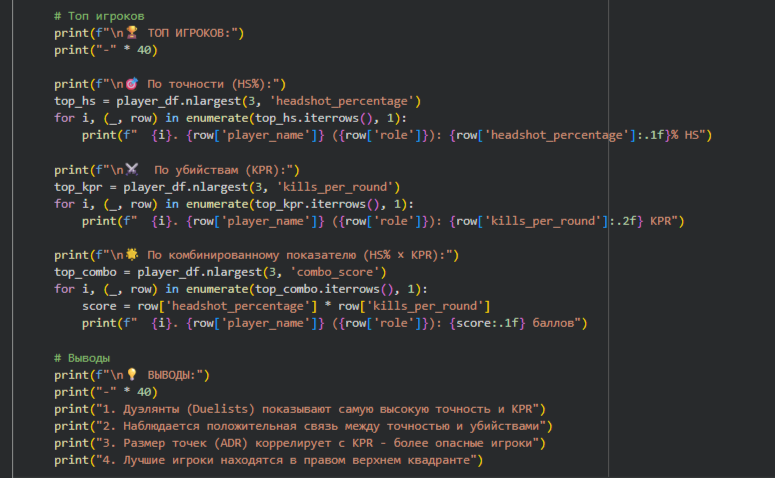Click the print("-" * 40) line below 'ТОП ИГРОКОВ'
Viewport: 775px width, 478px height.
(106, 50)
